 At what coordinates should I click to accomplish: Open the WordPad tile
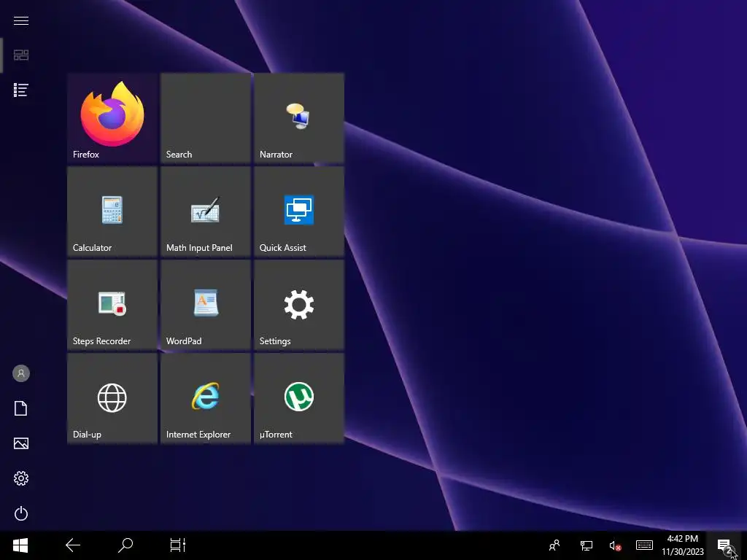click(205, 304)
